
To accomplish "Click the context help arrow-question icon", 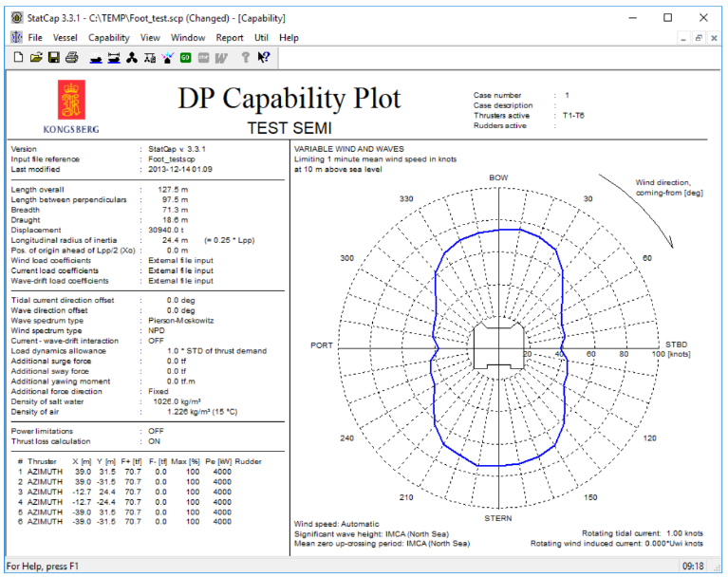I will pos(263,58).
